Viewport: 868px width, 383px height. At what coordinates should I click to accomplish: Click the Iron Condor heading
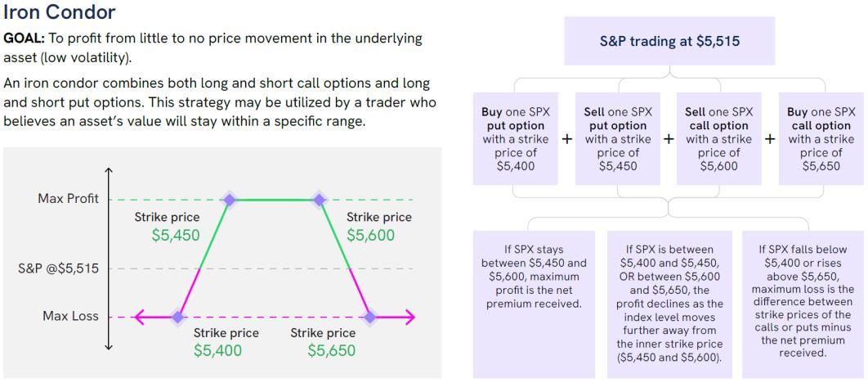pos(59,13)
